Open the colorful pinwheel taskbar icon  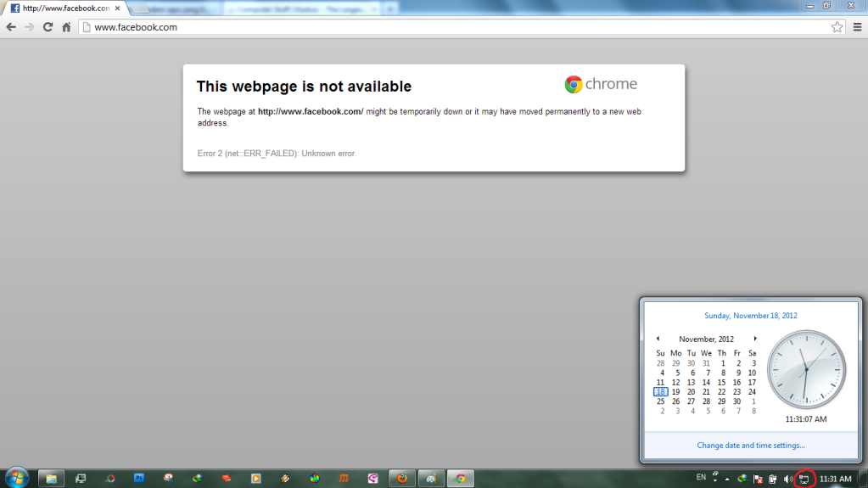(315, 478)
